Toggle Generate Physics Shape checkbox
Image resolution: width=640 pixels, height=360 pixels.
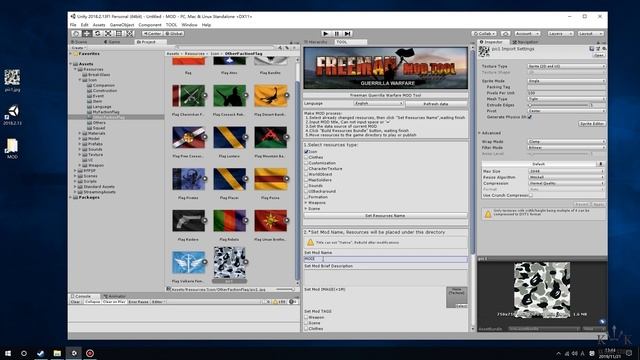[x=530, y=117]
